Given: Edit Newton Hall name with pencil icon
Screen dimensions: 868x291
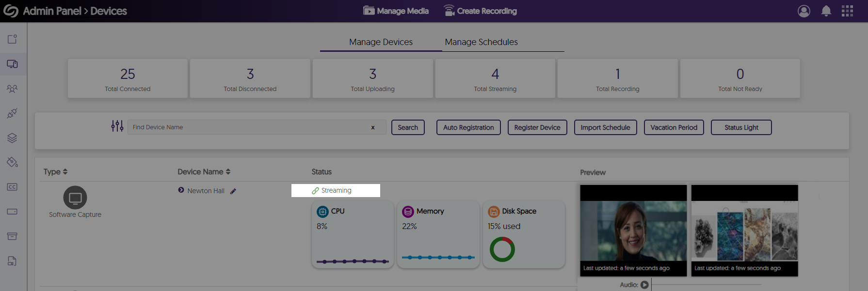Looking at the screenshot, I should [233, 191].
